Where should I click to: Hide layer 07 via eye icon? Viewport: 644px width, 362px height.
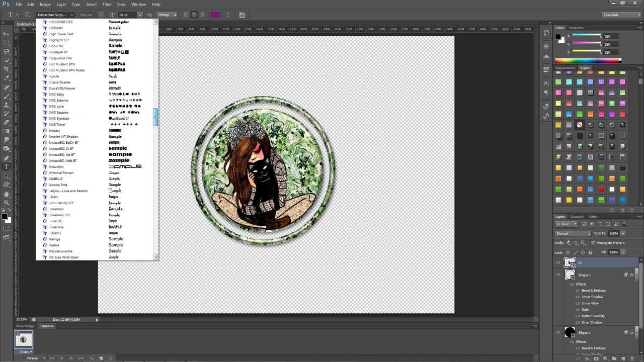tap(558, 262)
